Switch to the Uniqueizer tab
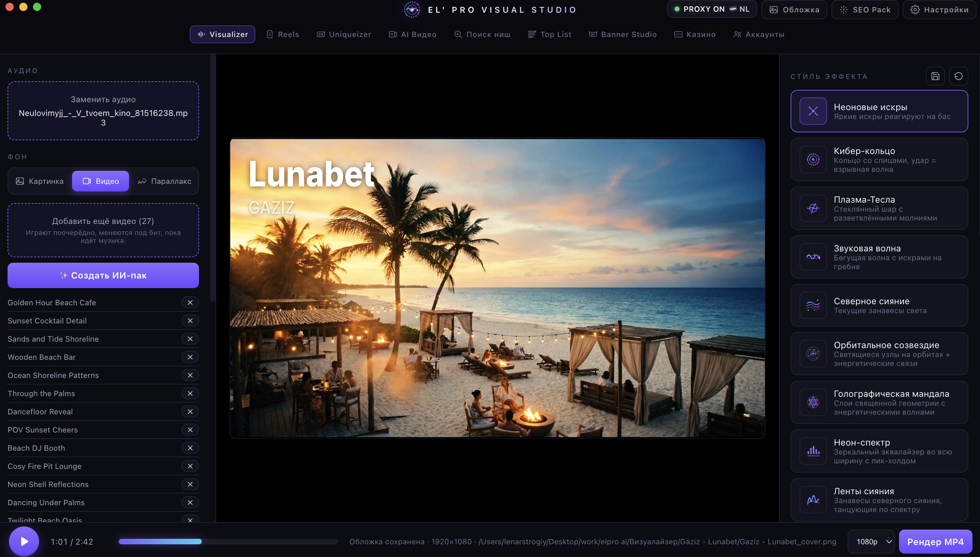 344,34
